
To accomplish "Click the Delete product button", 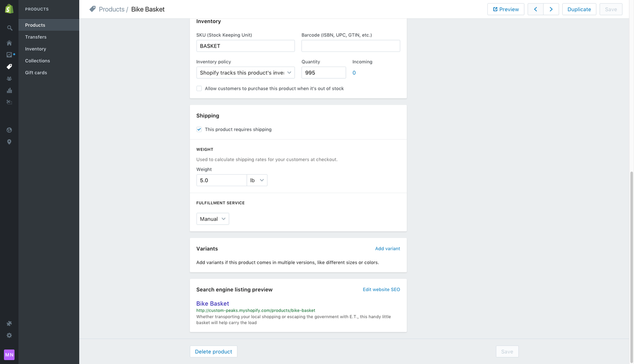I will pos(214,352).
